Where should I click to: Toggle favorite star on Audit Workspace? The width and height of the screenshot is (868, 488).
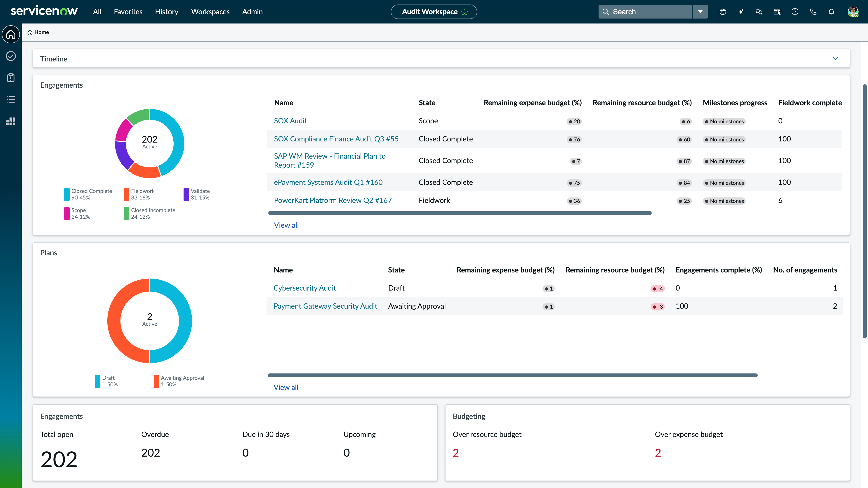point(465,12)
